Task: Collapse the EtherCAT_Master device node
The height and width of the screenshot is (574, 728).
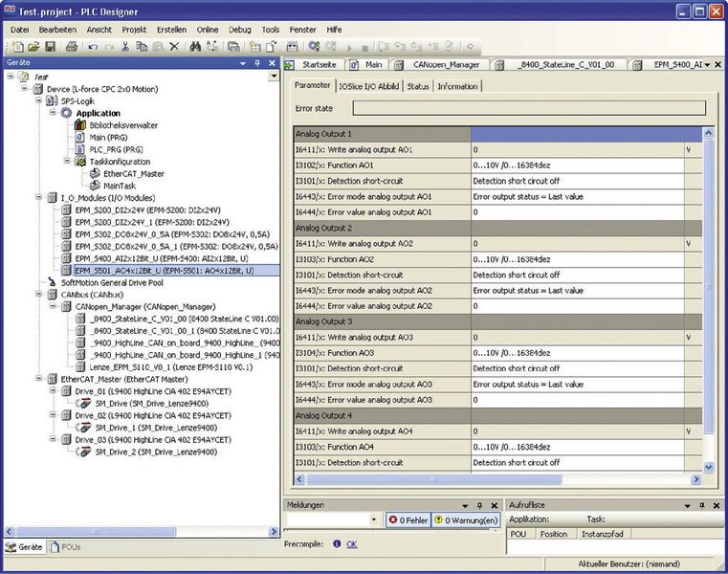Action: tap(39, 379)
